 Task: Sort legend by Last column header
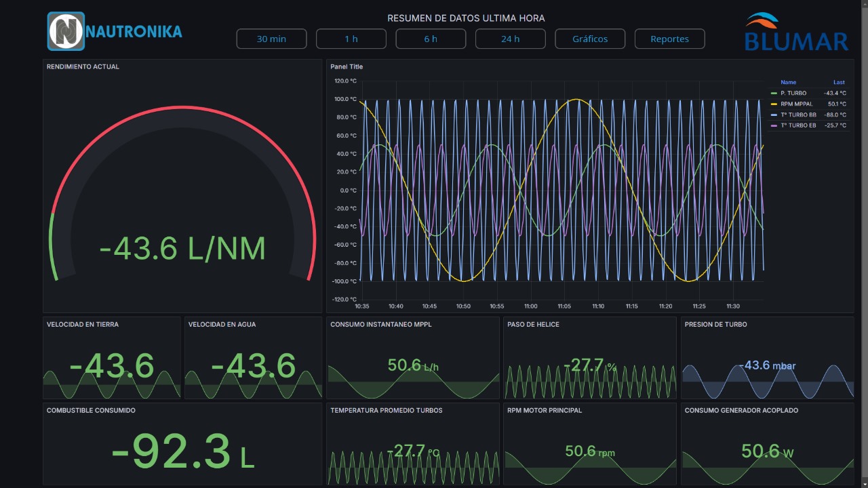tap(839, 82)
